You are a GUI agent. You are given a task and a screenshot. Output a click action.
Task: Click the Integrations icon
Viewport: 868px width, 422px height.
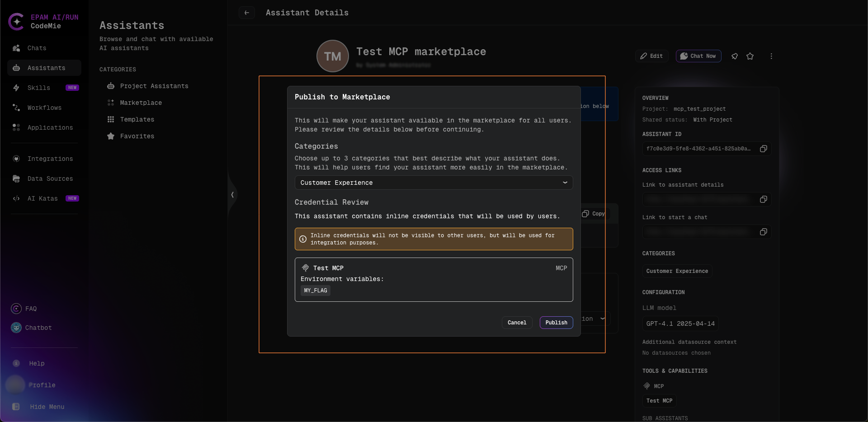16,159
